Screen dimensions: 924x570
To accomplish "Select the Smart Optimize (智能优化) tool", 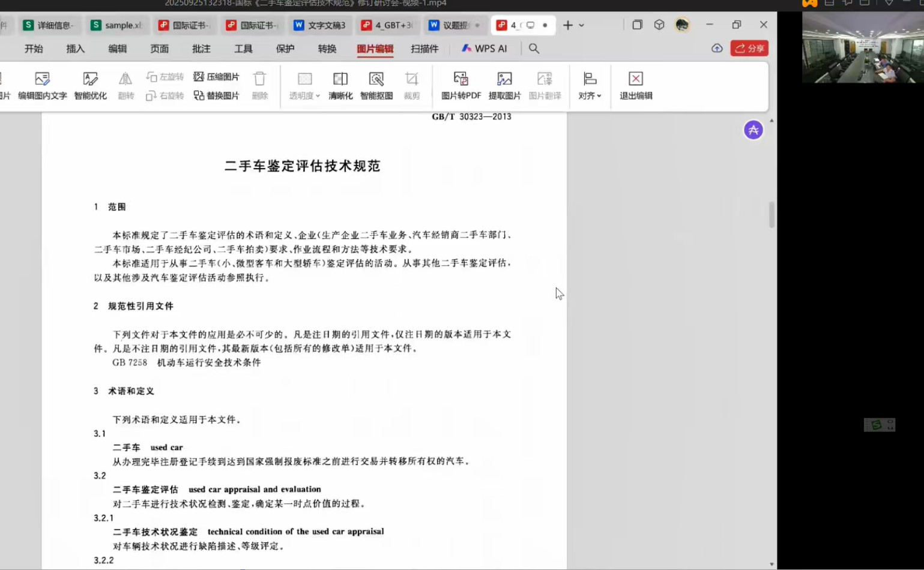I will pos(90,86).
